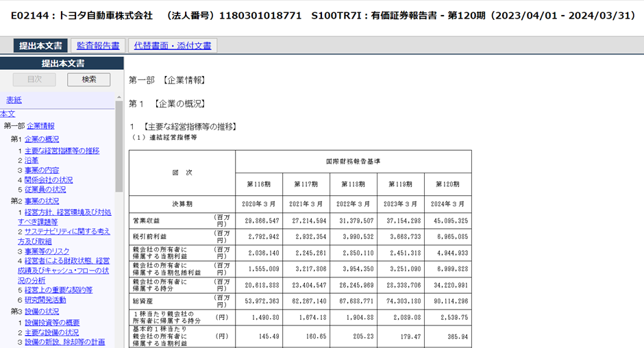This screenshot has width=644, height=348.
Task: Open the 本文 link in sidebar
Action: (8, 114)
